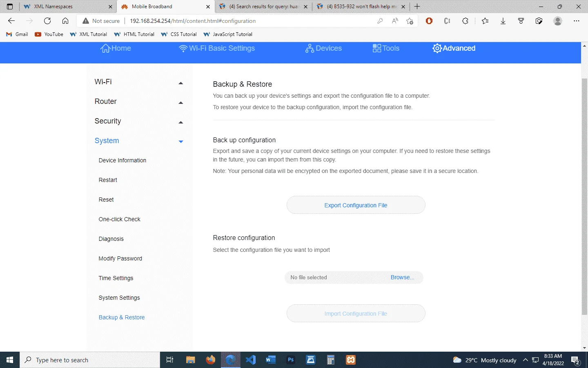Viewport: 588px width, 368px height.
Task: Select Backup & Restore in sidebar
Action: [x=122, y=317]
